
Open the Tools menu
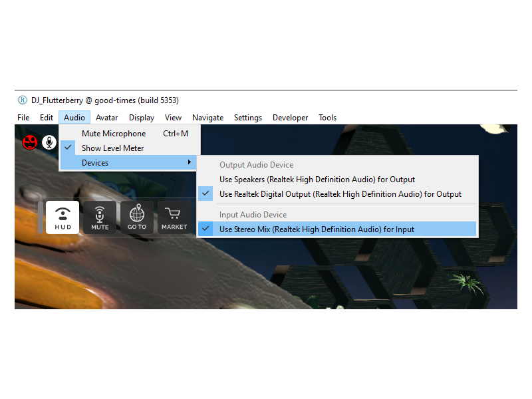pyautogui.click(x=327, y=118)
